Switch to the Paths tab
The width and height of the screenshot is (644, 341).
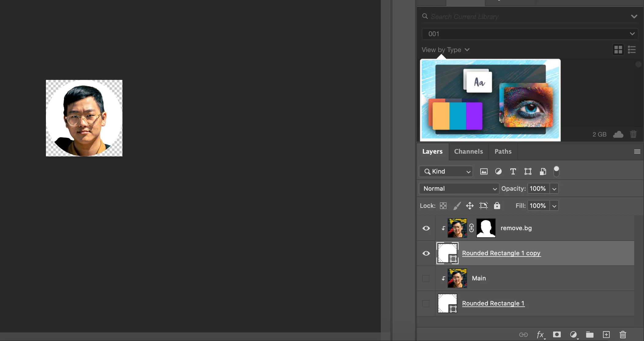click(503, 152)
